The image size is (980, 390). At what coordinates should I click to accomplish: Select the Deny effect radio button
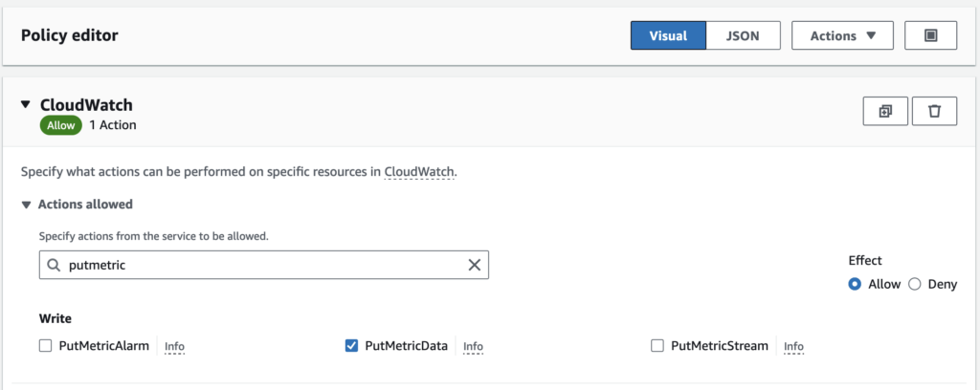click(x=914, y=284)
